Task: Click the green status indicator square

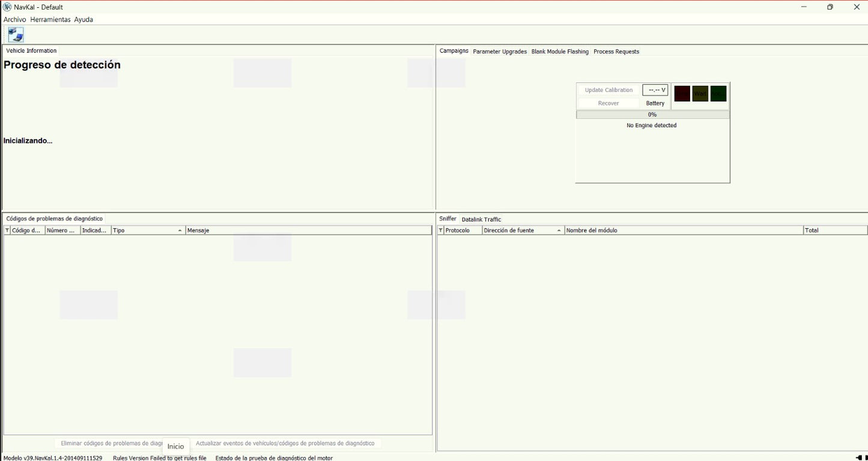Action: coord(718,94)
